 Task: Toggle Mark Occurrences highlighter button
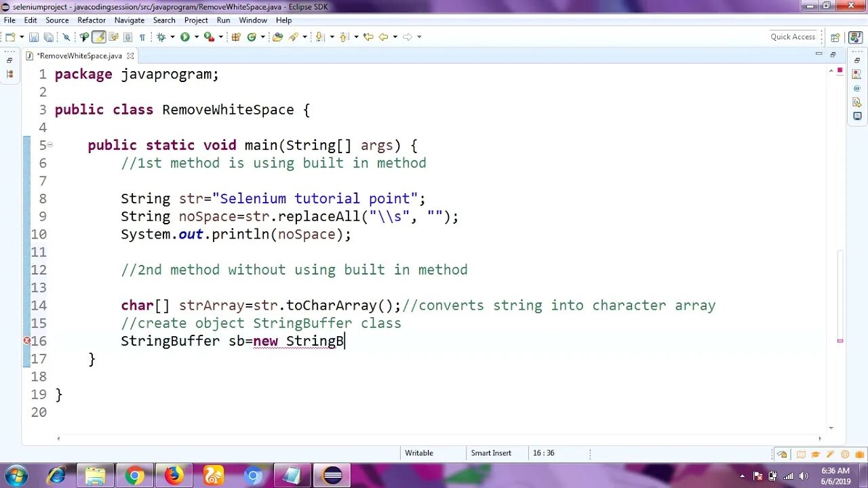pyautogui.click(x=98, y=37)
